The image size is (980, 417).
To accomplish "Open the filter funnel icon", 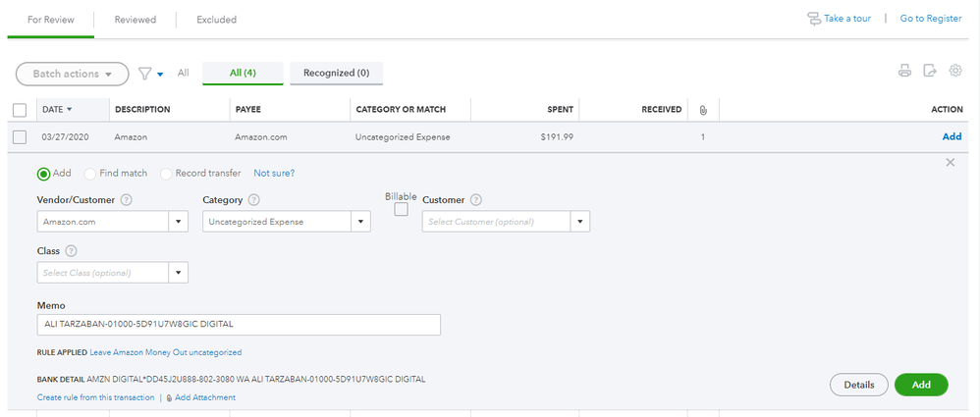I will click(145, 73).
